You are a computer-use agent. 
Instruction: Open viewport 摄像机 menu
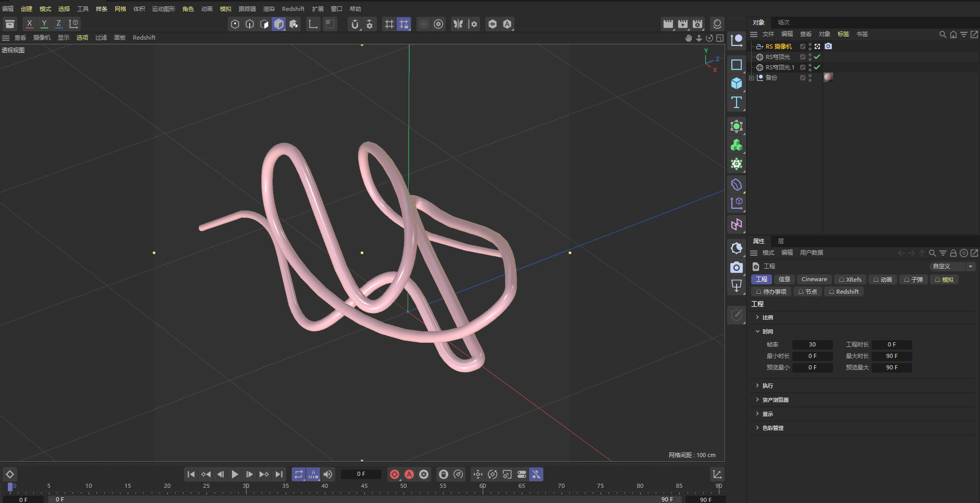42,38
